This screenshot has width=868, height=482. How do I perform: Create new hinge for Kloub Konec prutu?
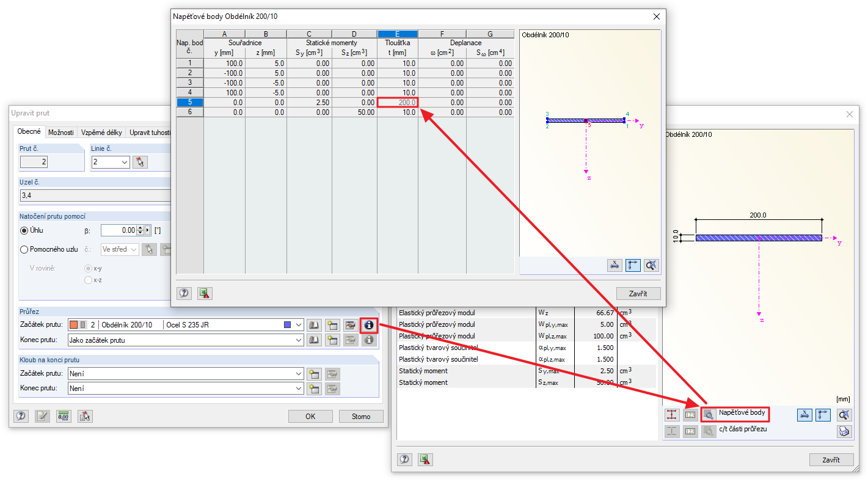pos(314,389)
